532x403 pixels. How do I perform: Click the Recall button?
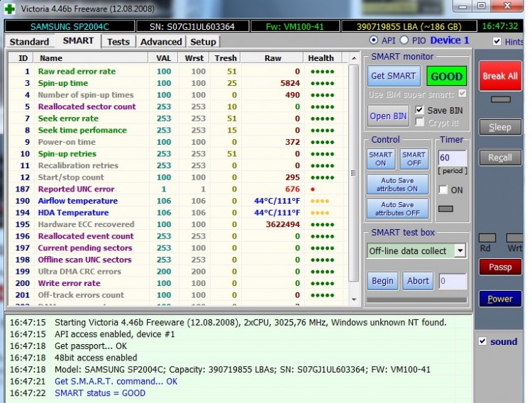tap(500, 158)
